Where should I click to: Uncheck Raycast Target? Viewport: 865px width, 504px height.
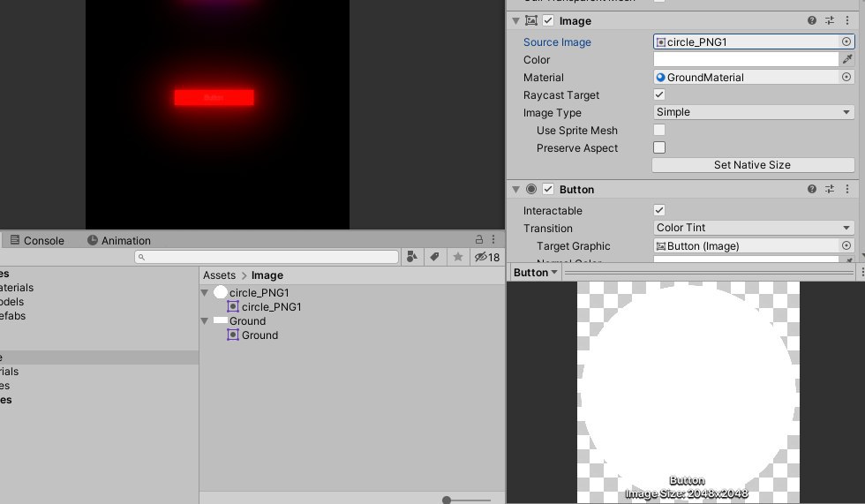[x=659, y=94]
